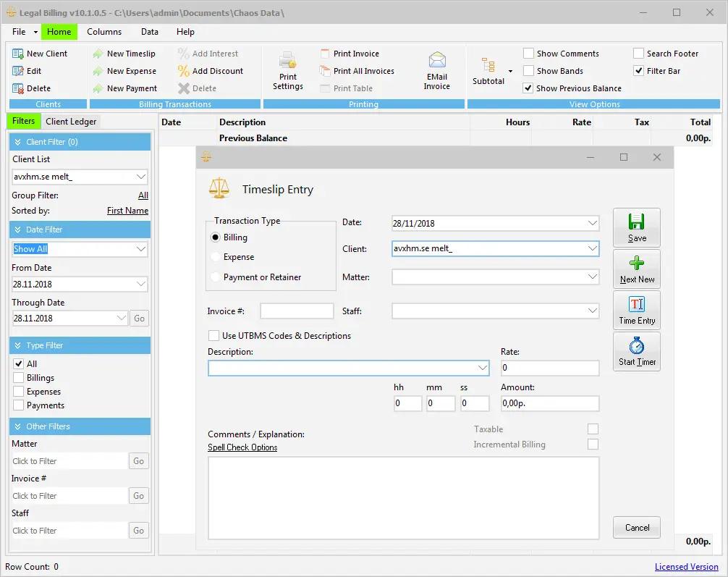The height and width of the screenshot is (577, 728).
Task: Select Payment or Retainer radio
Action: pyautogui.click(x=216, y=277)
